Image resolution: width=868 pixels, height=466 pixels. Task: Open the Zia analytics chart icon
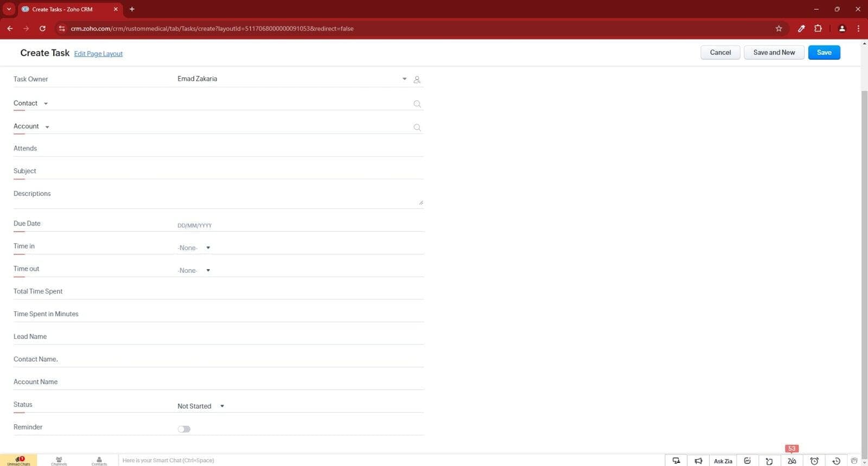747,461
